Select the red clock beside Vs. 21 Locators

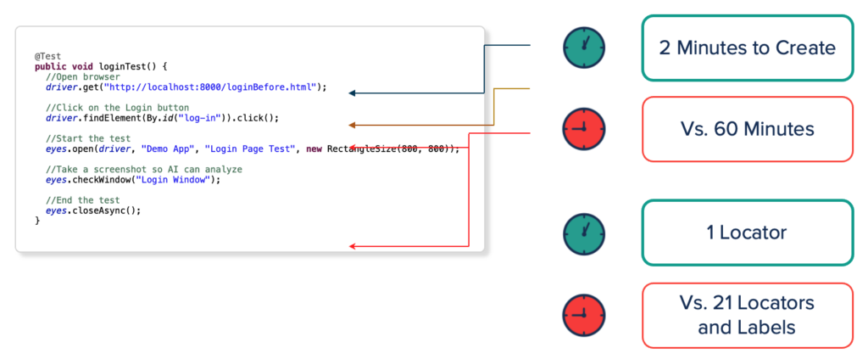pos(585,315)
